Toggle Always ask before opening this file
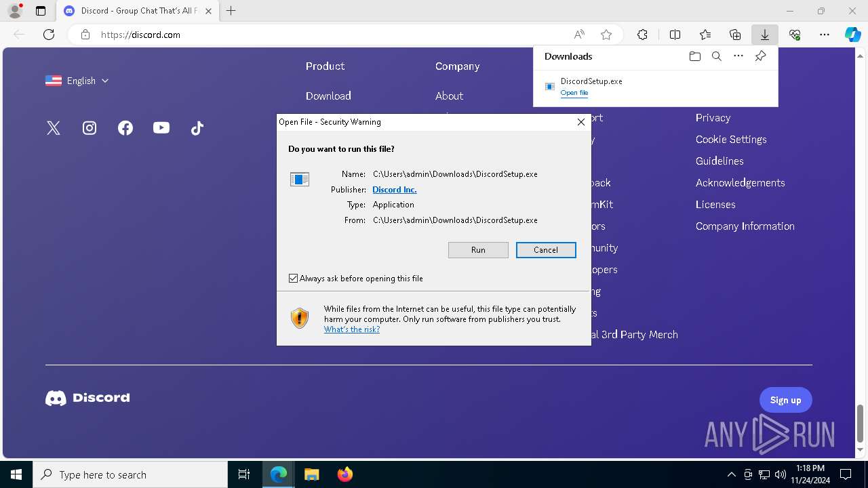This screenshot has height=488, width=868. [293, 279]
